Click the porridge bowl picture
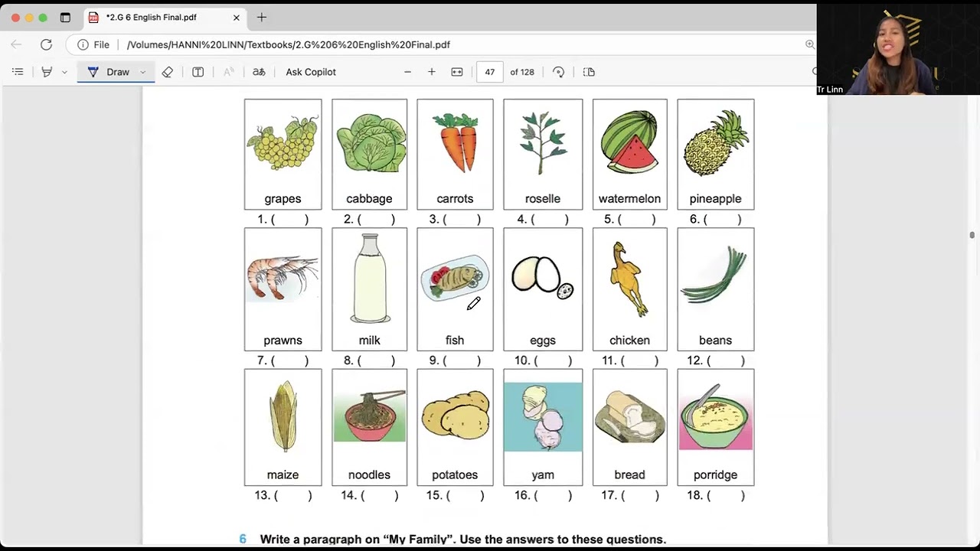Viewport: 980px width, 551px height. [x=716, y=416]
